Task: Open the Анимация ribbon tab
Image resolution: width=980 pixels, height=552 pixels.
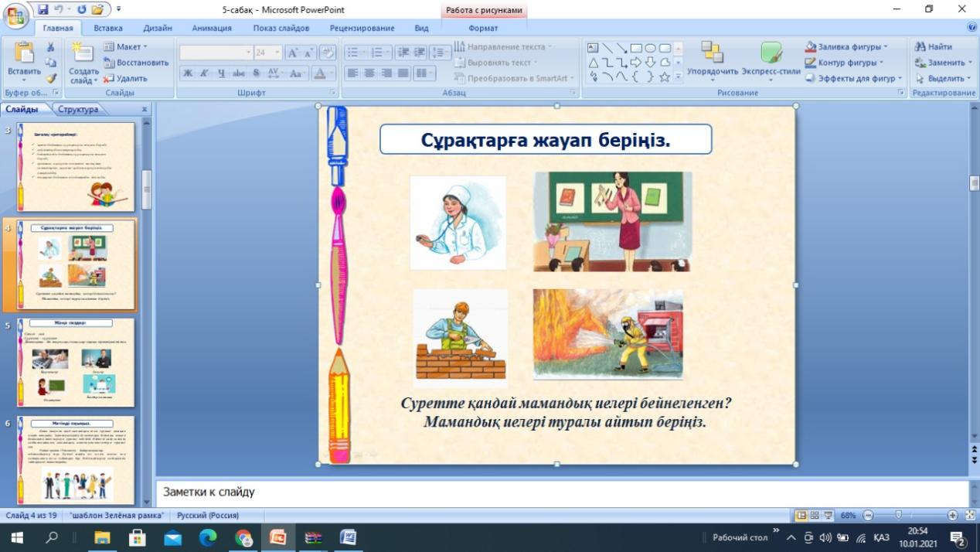Action: (x=212, y=28)
